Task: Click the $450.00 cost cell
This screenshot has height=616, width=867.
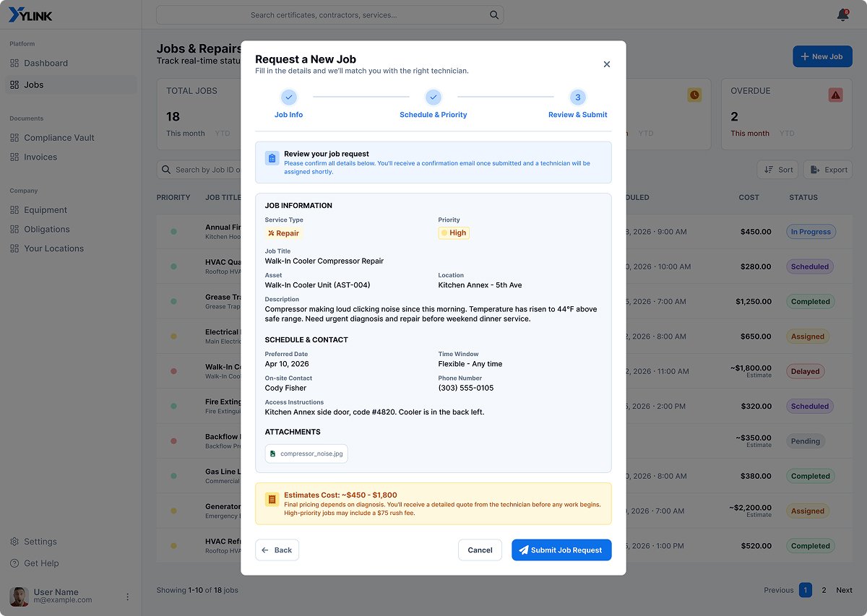Action: (756, 232)
